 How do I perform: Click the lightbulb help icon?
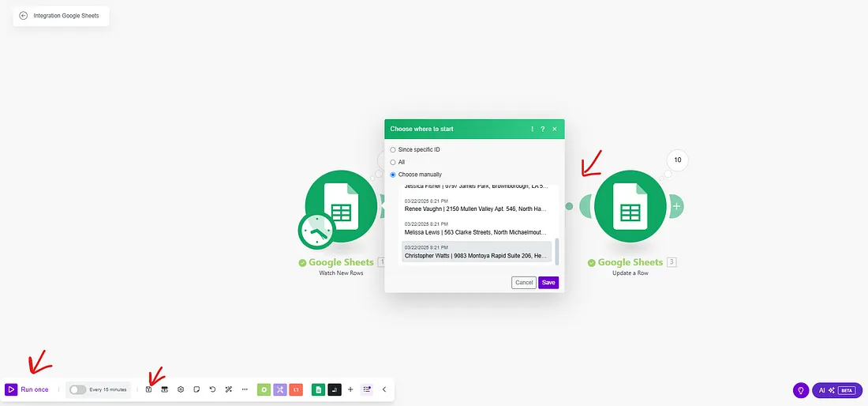(800, 390)
